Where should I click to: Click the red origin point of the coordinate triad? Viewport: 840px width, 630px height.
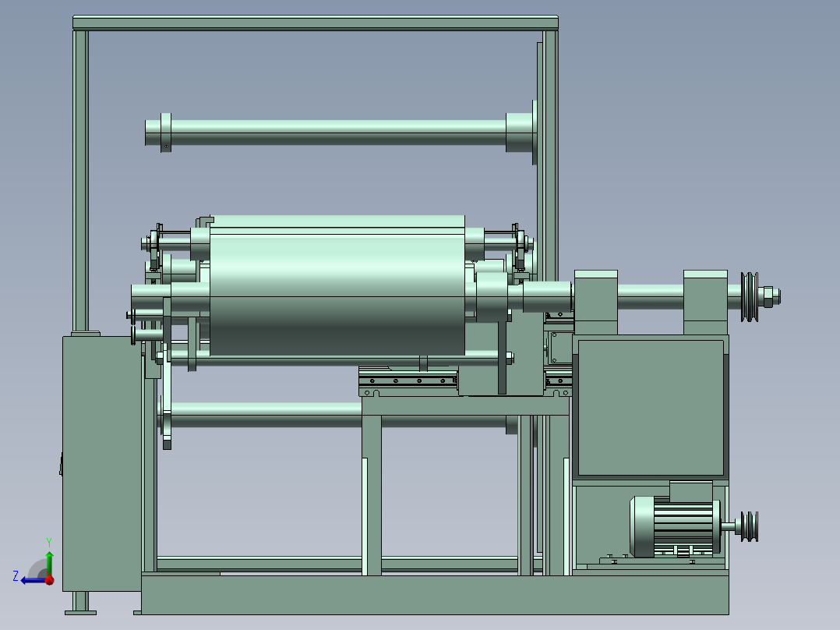50,579
